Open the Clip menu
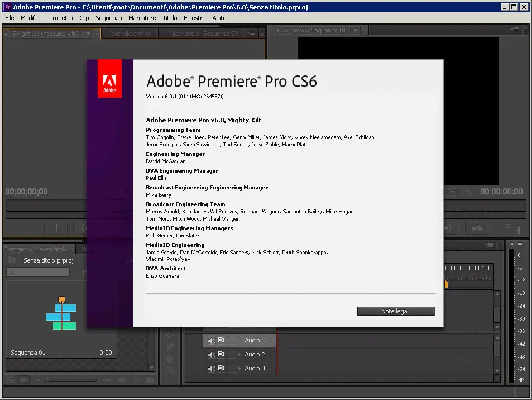Screen dimensions: 532x400 click(84, 18)
